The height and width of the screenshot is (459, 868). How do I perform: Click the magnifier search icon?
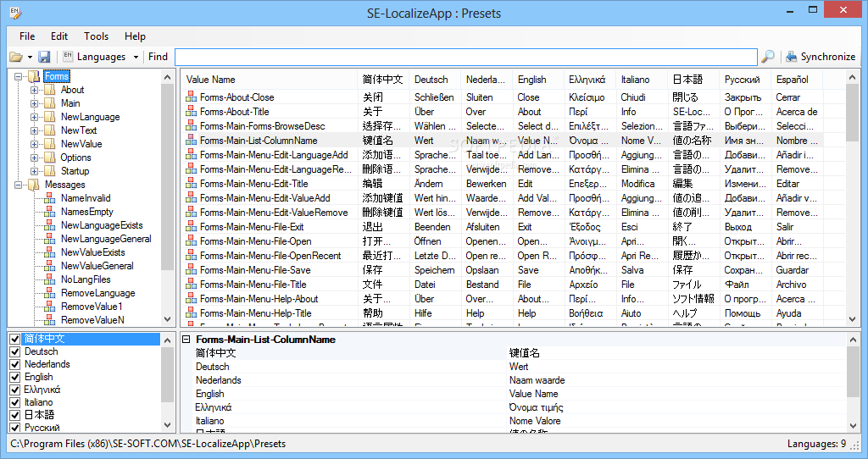(768, 57)
